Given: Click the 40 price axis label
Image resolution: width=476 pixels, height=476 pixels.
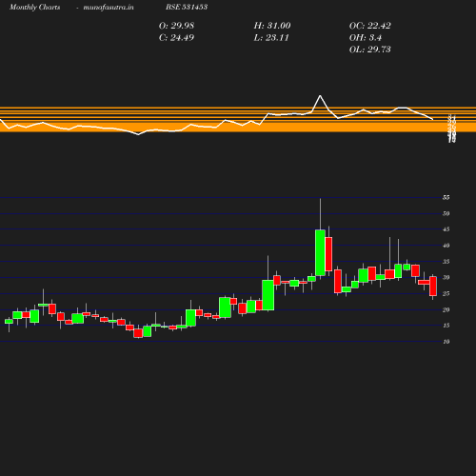Looking at the screenshot, I should coord(446,246).
